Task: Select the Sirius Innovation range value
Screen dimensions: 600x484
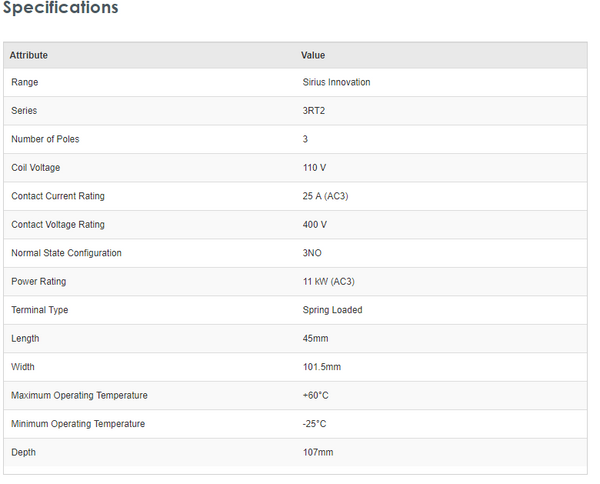Action: (336, 82)
